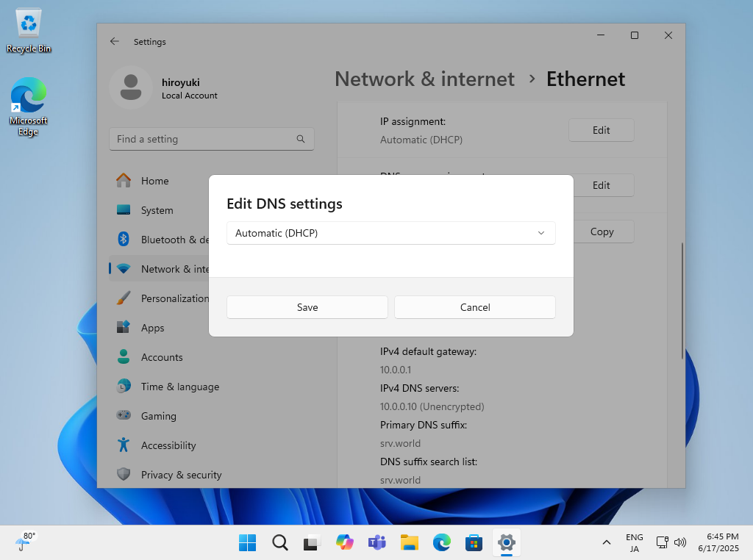The image size is (753, 560).
Task: Open the Automatic (DHCP) DNS dropdown
Action: (390, 232)
